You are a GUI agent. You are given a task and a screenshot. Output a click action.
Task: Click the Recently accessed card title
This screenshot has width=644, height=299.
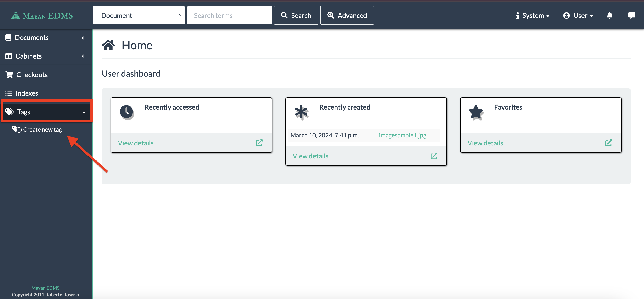172,107
